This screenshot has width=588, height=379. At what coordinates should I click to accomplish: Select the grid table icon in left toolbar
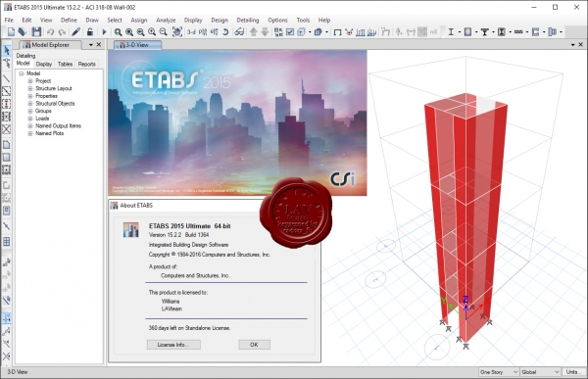tap(7, 242)
